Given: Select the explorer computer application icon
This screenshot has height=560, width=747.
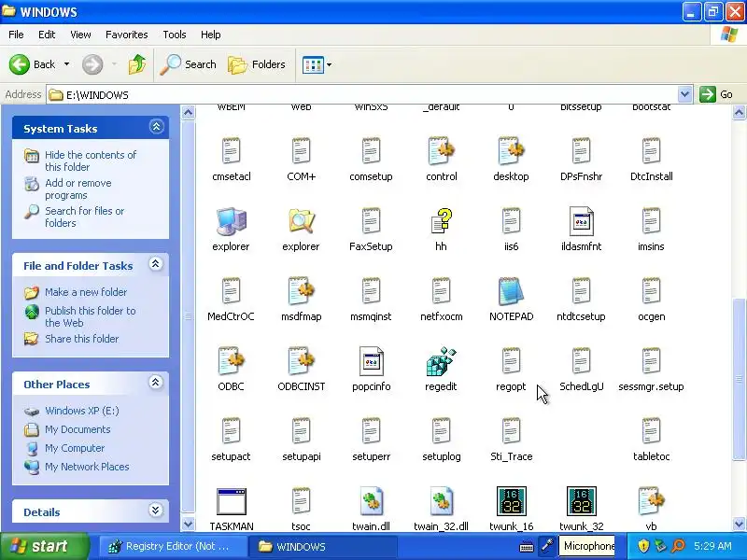Looking at the screenshot, I should [x=231, y=221].
